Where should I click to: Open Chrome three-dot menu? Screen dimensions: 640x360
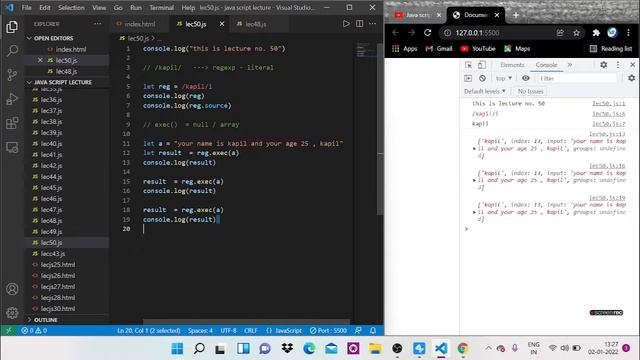coord(629,33)
